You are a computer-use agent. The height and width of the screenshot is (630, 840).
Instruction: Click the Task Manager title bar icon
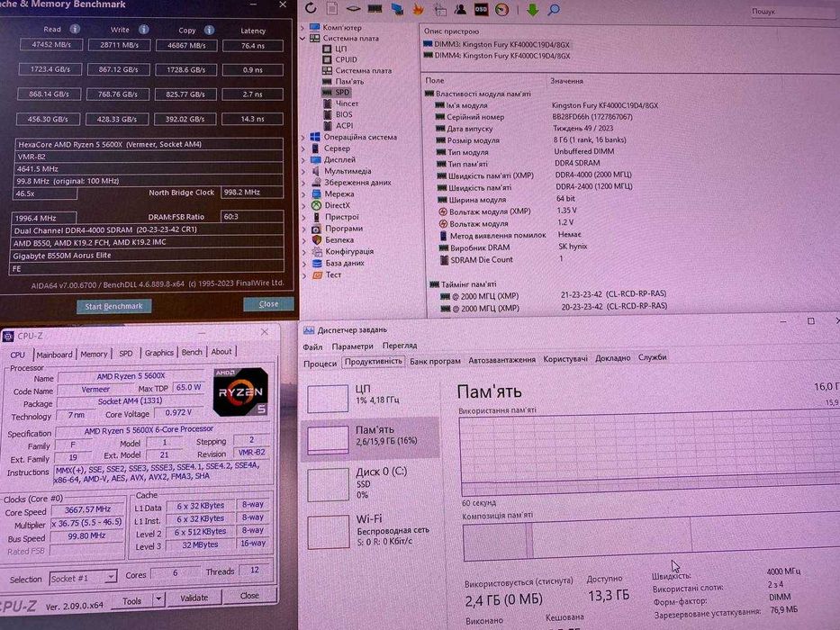[309, 330]
